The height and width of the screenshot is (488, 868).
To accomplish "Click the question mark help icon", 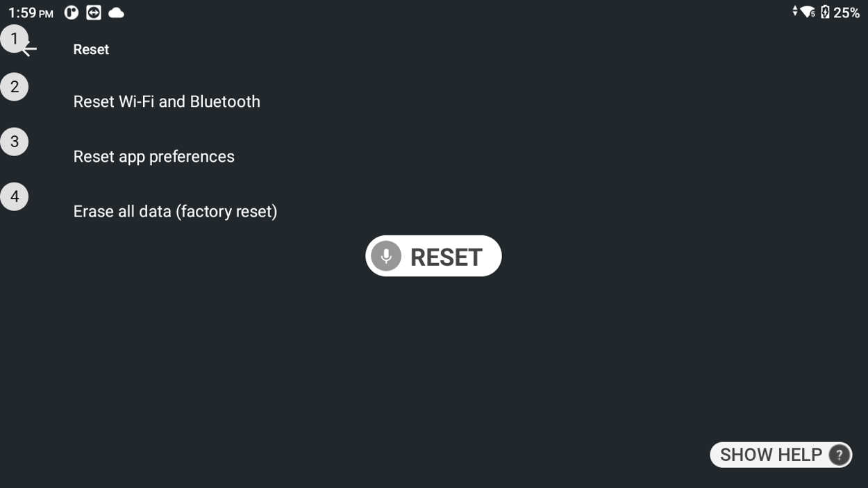I will point(839,455).
